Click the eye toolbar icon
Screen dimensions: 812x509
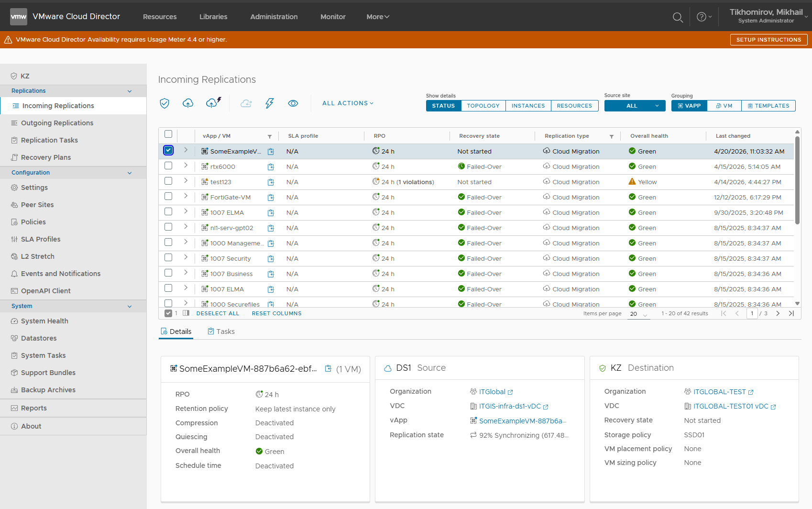(293, 103)
